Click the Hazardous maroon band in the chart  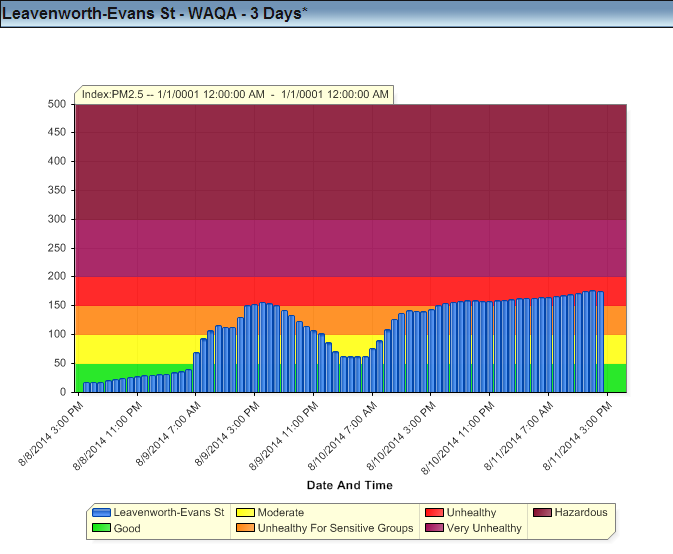[351, 162]
